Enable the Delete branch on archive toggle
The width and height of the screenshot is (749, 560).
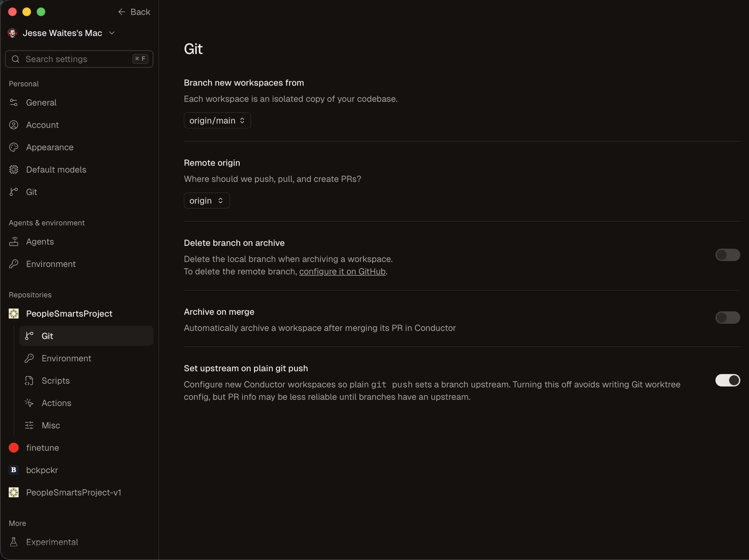[727, 255]
